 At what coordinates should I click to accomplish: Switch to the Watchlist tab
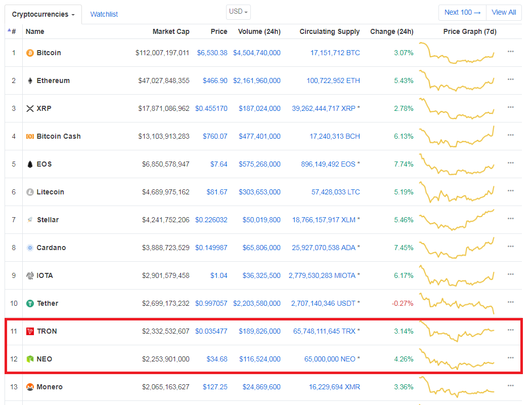(x=104, y=14)
